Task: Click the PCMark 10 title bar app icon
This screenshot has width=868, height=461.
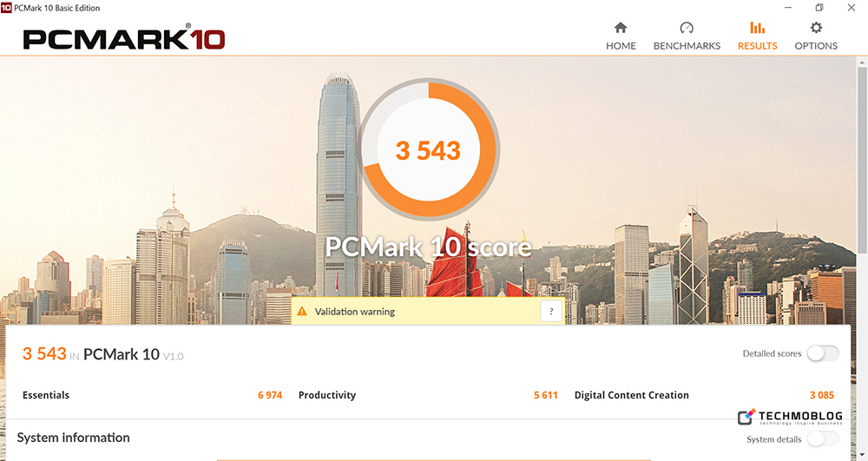Action: pos(6,8)
